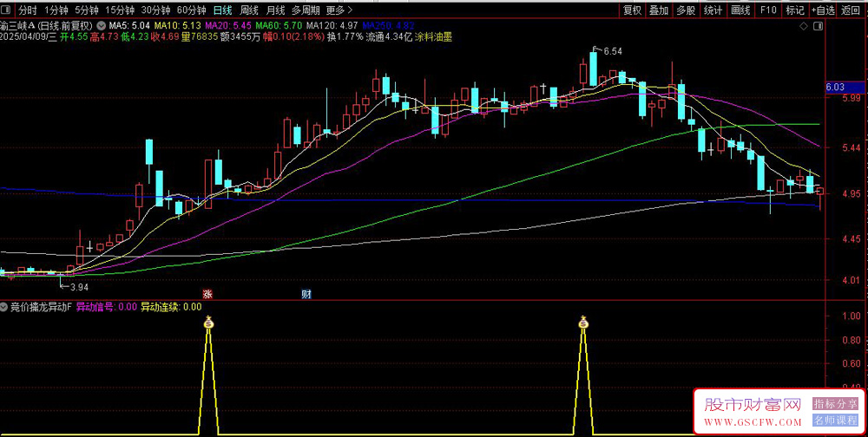Click the 3.94 low price annotation
This screenshot has height=437, width=868.
(x=78, y=286)
